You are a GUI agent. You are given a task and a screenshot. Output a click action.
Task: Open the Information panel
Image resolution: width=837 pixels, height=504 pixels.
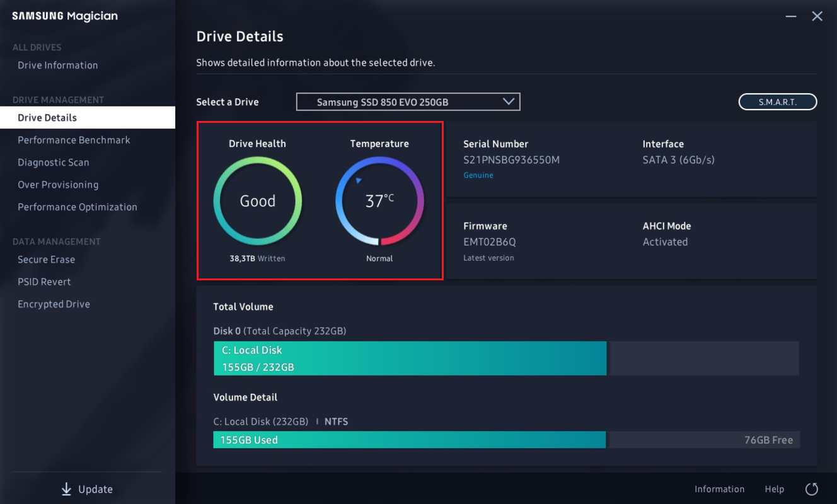coord(719,489)
